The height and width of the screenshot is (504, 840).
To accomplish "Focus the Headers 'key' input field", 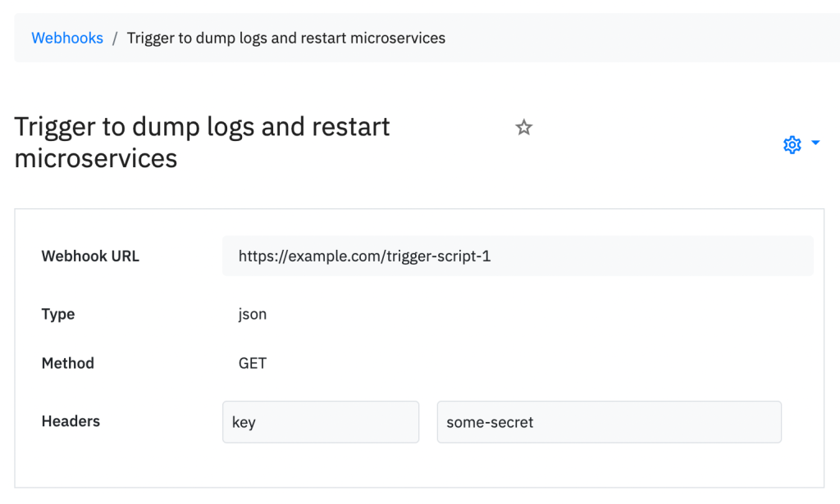I will click(x=321, y=422).
